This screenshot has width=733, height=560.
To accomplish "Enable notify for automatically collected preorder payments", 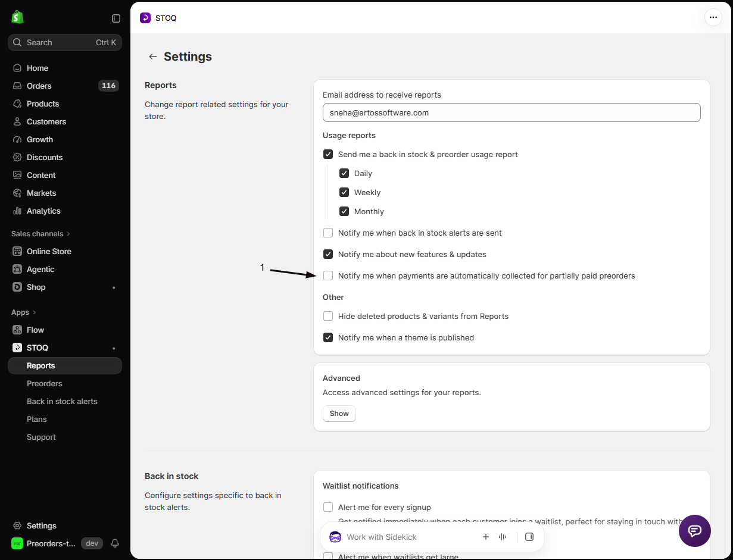I will pyautogui.click(x=328, y=276).
